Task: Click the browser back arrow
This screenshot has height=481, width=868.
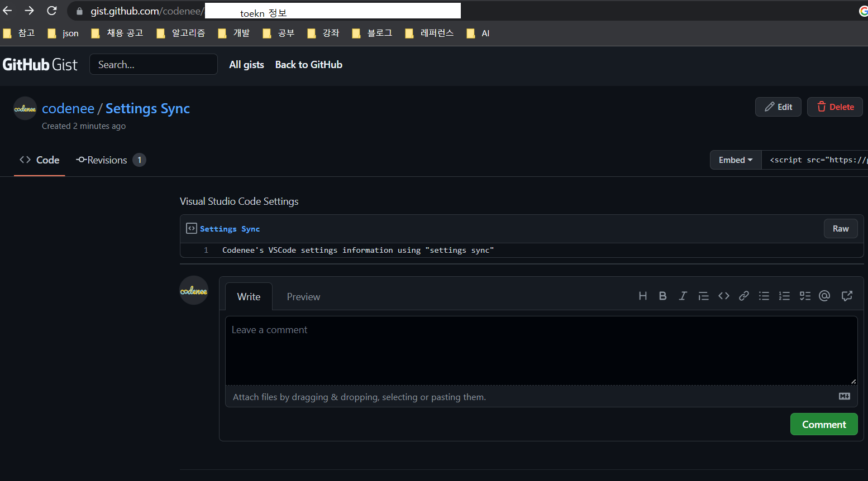Action: point(7,11)
